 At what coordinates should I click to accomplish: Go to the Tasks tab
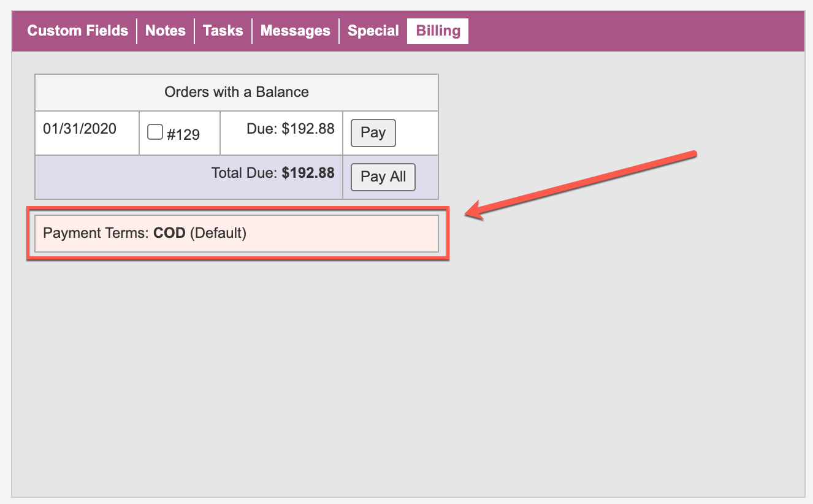(223, 31)
